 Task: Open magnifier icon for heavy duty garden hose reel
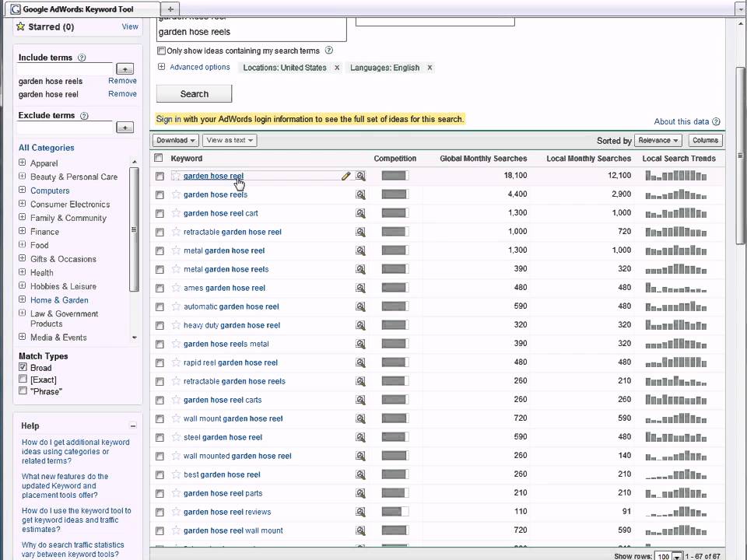[x=360, y=325]
